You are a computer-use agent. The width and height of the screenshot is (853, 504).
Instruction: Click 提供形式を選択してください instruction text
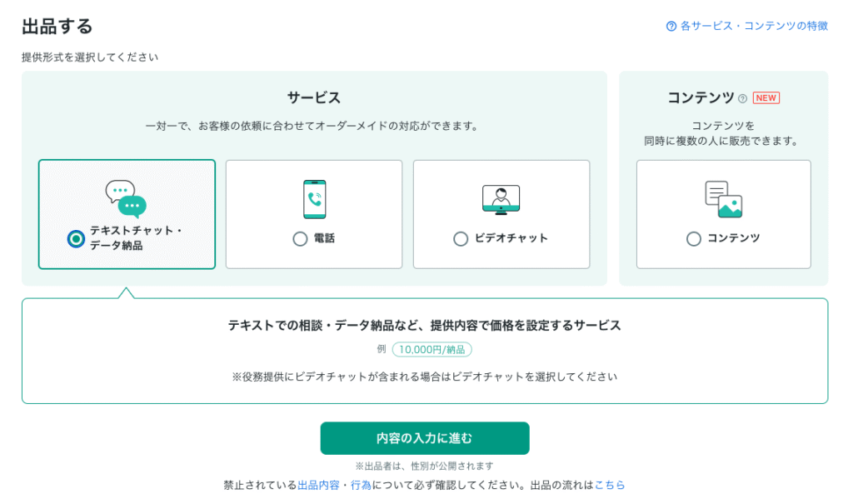coord(90,57)
